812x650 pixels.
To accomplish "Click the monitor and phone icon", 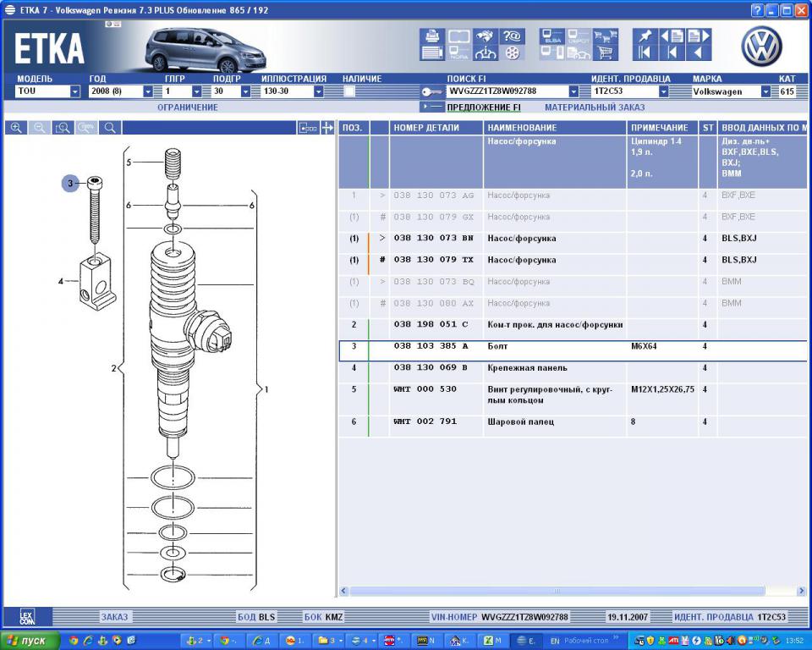I will 552,52.
